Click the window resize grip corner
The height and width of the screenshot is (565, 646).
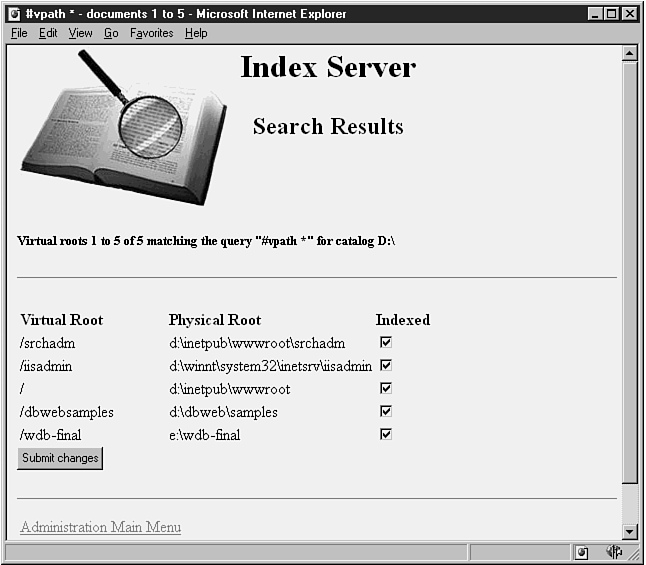pos(634,554)
